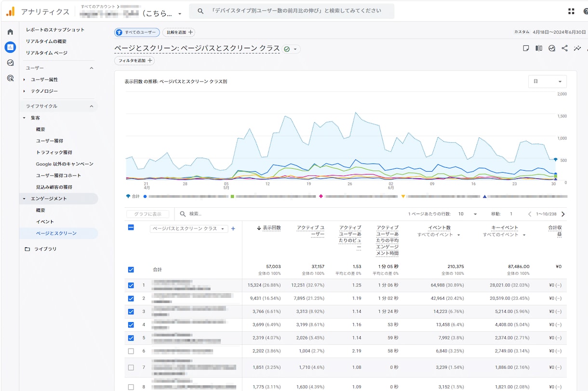
Task: Click the Library folder icon
Action: [x=27, y=249]
